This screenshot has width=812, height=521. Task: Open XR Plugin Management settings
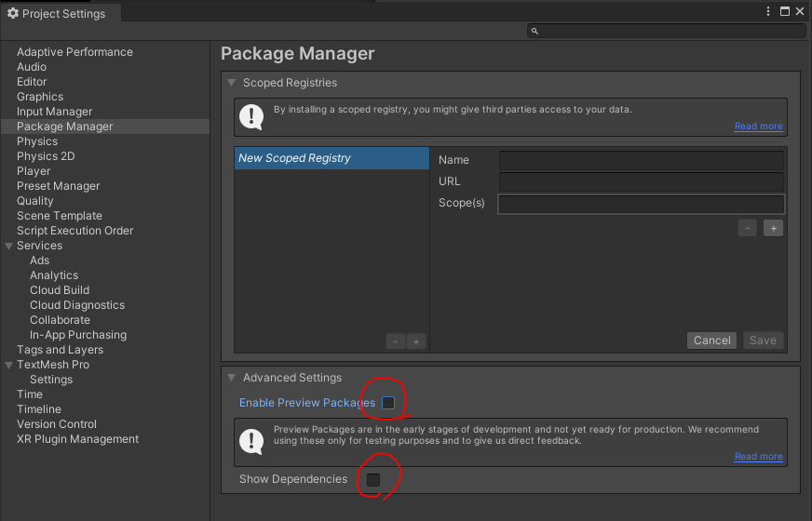pos(77,439)
